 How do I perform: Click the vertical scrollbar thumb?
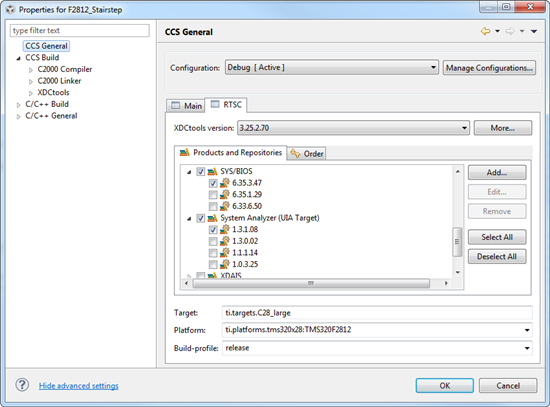[x=457, y=242]
